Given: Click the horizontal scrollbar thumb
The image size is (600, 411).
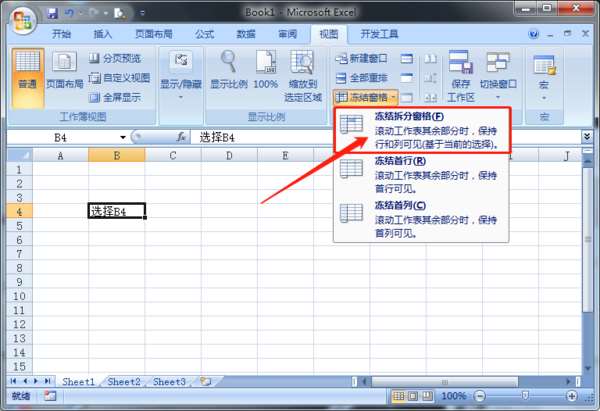Looking at the screenshot, I should pos(445,382).
